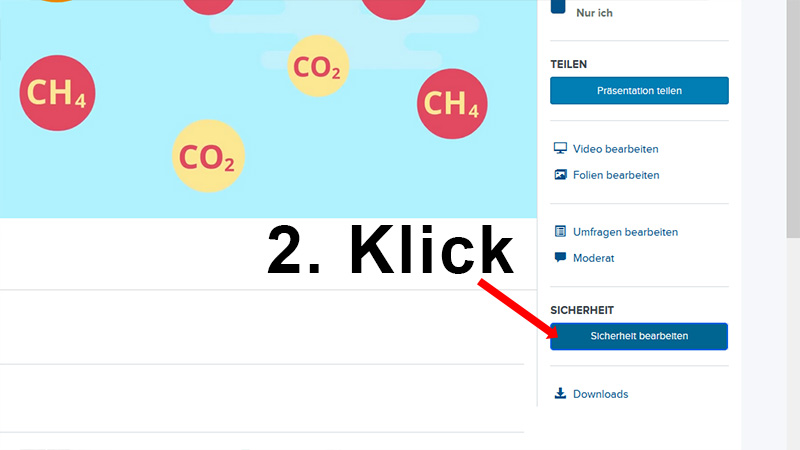Click the download arrow icon
The height and width of the screenshot is (450, 800).
click(x=560, y=394)
